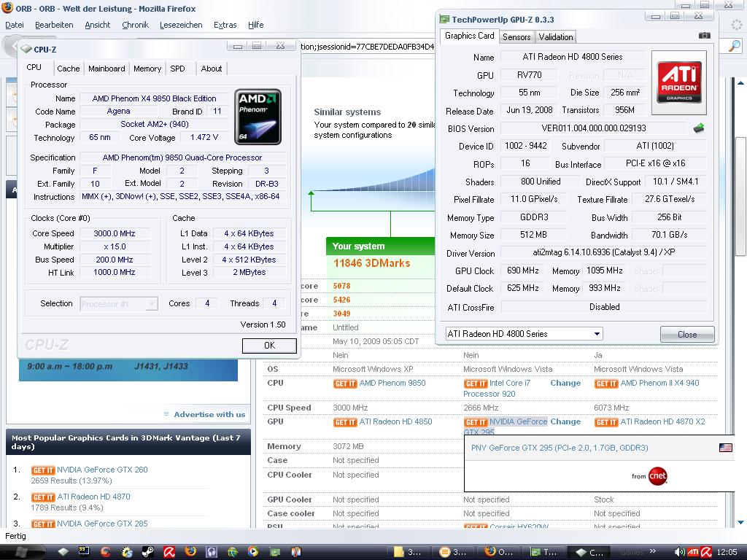Image resolution: width=747 pixels, height=560 pixels.
Task: Click the GPU-Z camera screenshot icon
Action: pos(704,36)
